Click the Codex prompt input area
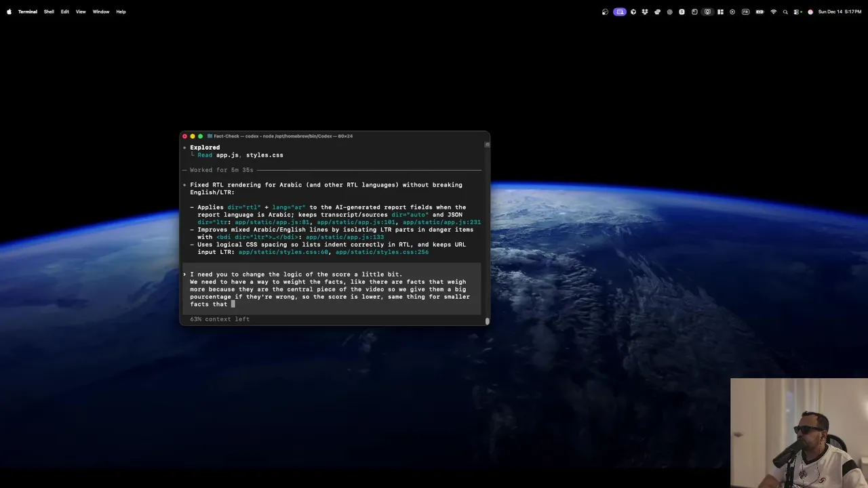Screen dimensions: 868x488 [332, 289]
